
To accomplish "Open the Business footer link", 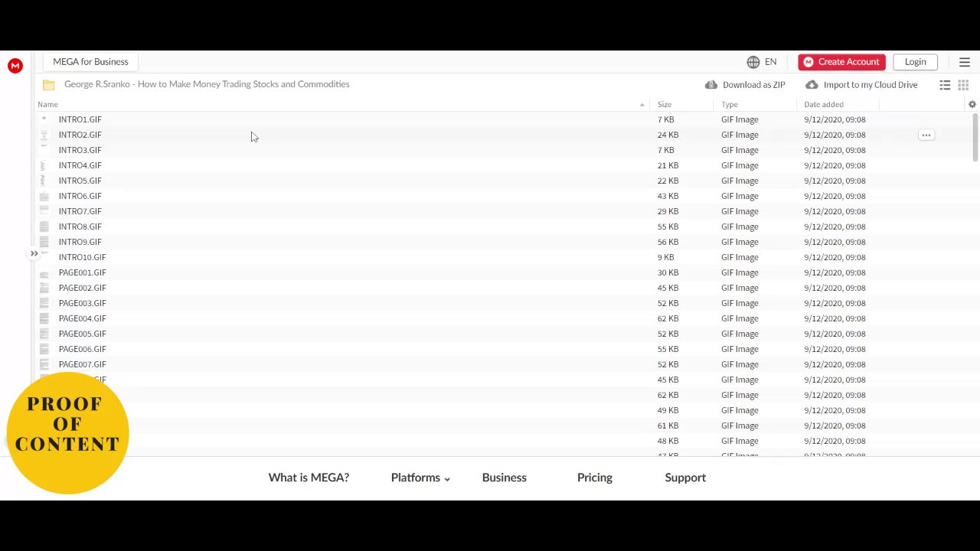I will [x=504, y=478].
